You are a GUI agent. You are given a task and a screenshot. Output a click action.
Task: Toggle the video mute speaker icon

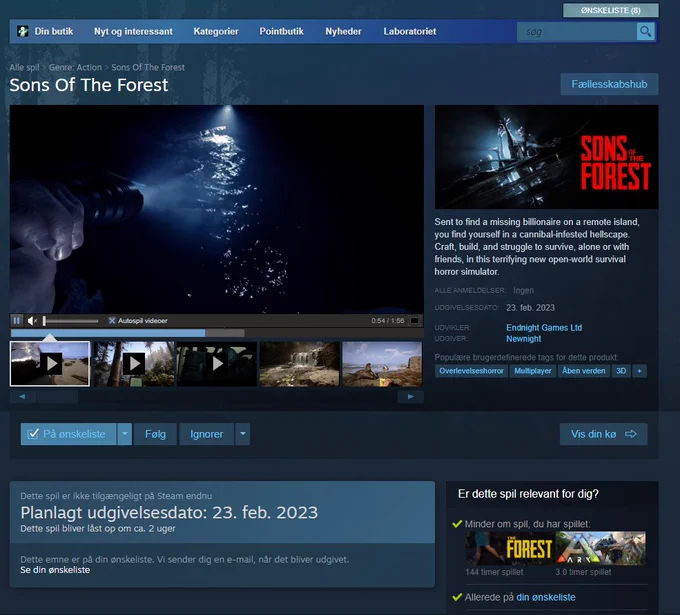[x=32, y=321]
